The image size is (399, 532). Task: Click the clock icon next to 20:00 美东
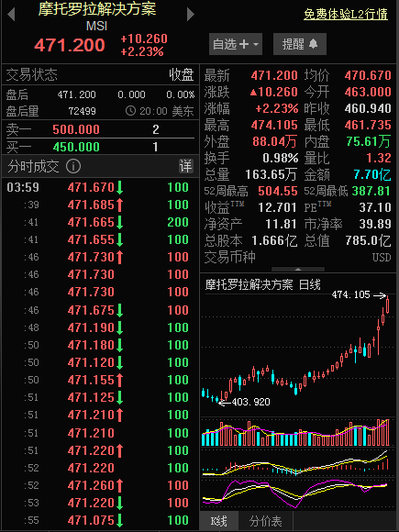(130, 111)
